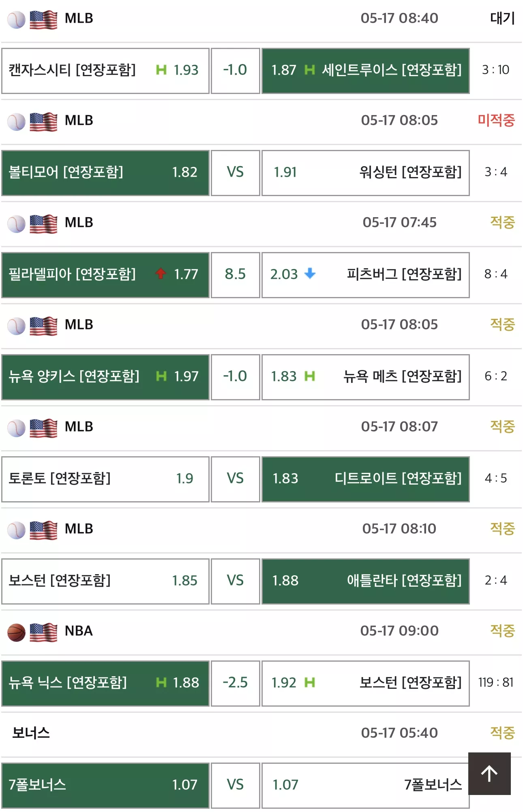Click 뉴욕 닉스 handicap bet 1.88
The image size is (523, 812).
[105, 684]
